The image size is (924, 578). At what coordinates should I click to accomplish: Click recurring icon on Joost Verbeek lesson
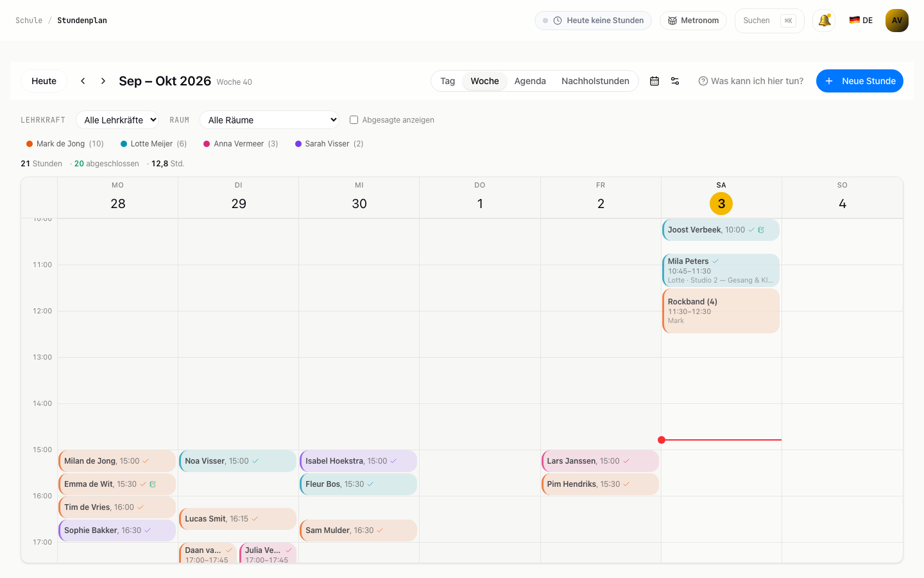point(761,230)
